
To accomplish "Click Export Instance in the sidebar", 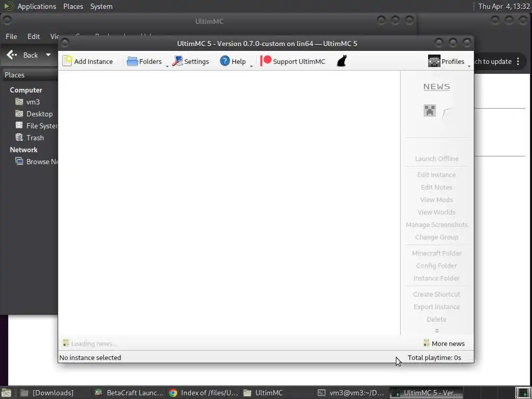I will [x=436, y=307].
